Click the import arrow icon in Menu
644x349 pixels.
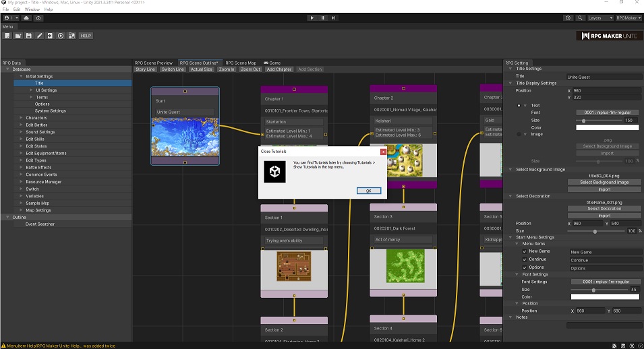click(50, 36)
